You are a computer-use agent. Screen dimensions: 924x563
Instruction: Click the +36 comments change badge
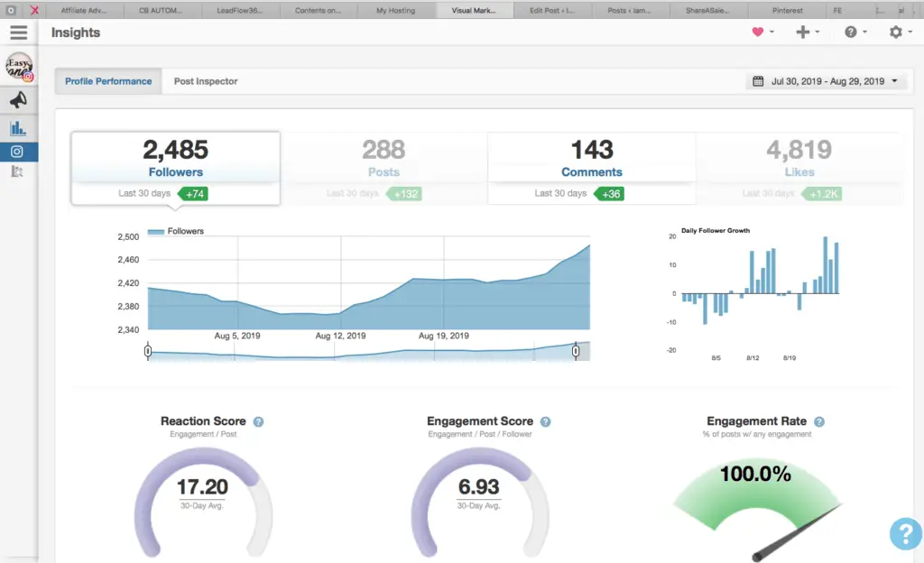(x=609, y=194)
